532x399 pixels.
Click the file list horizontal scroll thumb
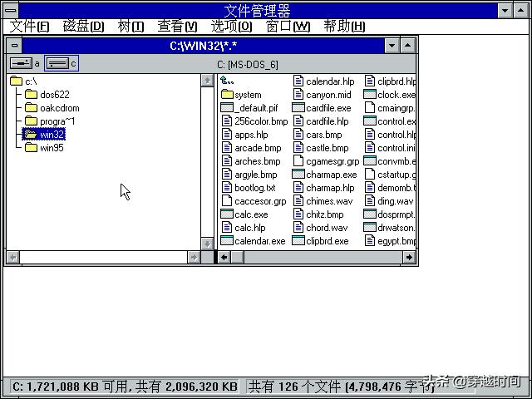237,257
